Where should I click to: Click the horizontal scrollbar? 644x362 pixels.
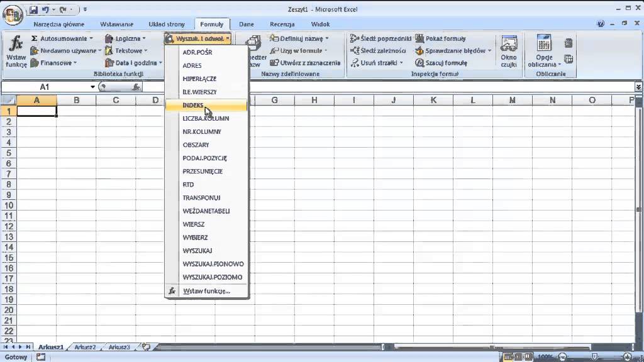click(x=492, y=347)
